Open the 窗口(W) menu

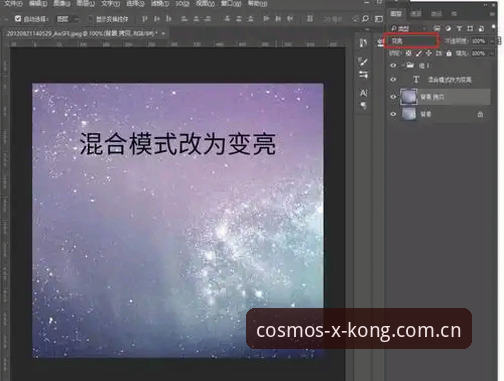pos(231,4)
